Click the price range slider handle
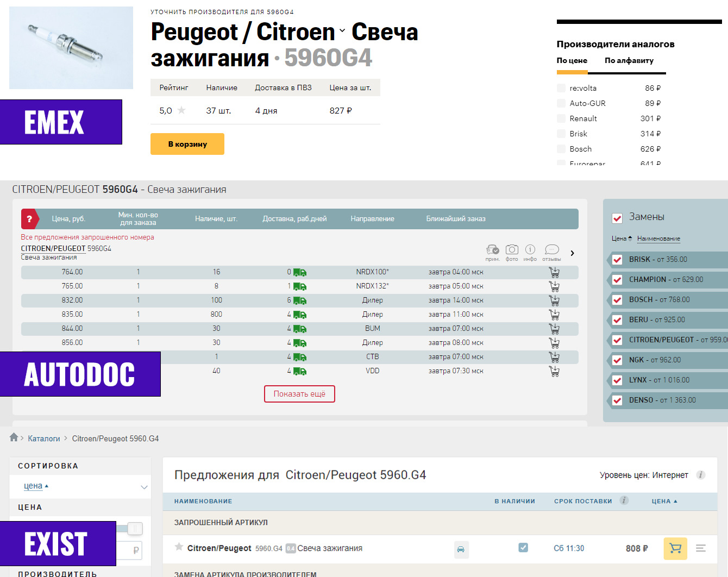This screenshot has width=728, height=577. point(134,528)
